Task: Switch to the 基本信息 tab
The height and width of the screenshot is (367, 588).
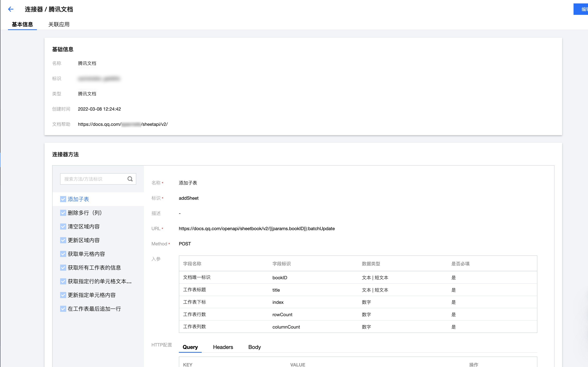Action: tap(22, 24)
